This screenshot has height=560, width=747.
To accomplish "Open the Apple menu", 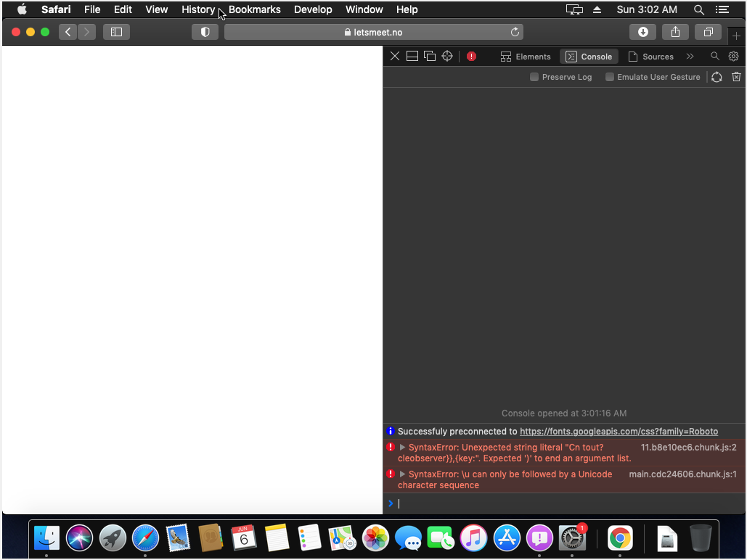I will click(22, 9).
